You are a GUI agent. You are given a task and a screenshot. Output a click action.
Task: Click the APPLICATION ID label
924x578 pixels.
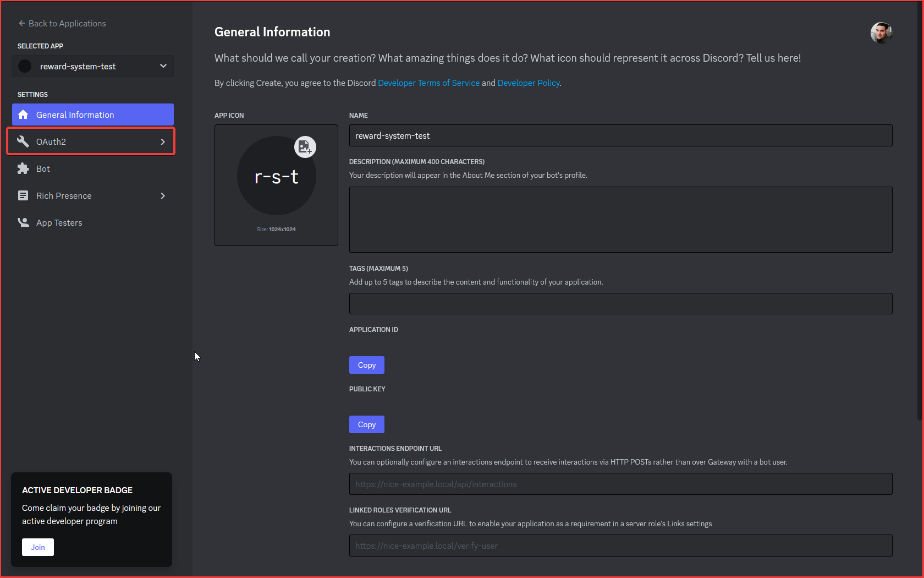373,330
